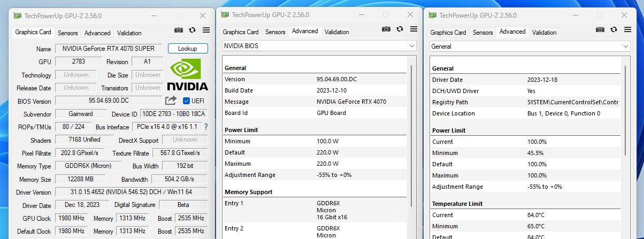Select Graphics Card tab in right window
Image resolution: width=644 pixels, height=239 pixels.
point(448,33)
